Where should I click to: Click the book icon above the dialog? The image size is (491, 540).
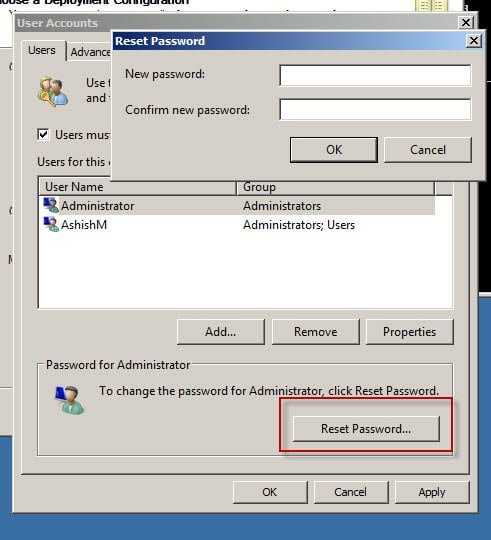pyautogui.click(x=432, y=6)
